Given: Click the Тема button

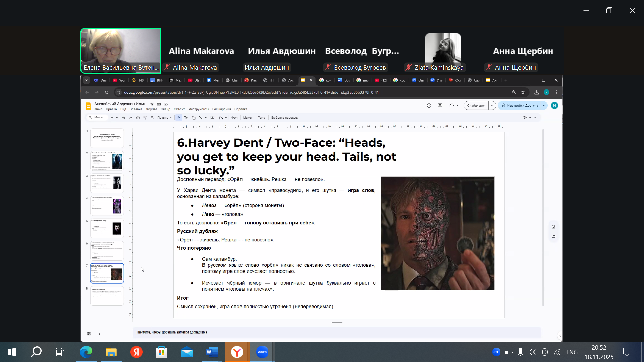Looking at the screenshot, I should click(x=261, y=118).
